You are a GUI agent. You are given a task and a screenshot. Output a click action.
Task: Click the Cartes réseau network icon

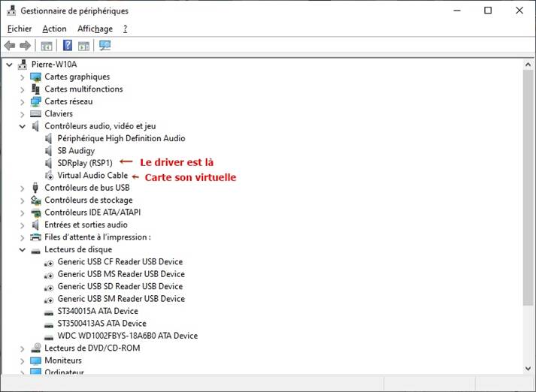click(x=35, y=101)
